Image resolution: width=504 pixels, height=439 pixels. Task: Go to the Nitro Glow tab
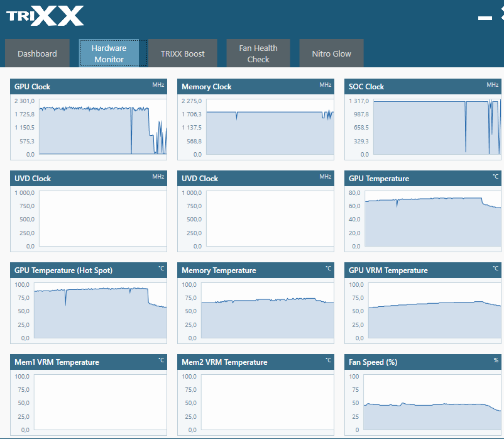point(331,53)
